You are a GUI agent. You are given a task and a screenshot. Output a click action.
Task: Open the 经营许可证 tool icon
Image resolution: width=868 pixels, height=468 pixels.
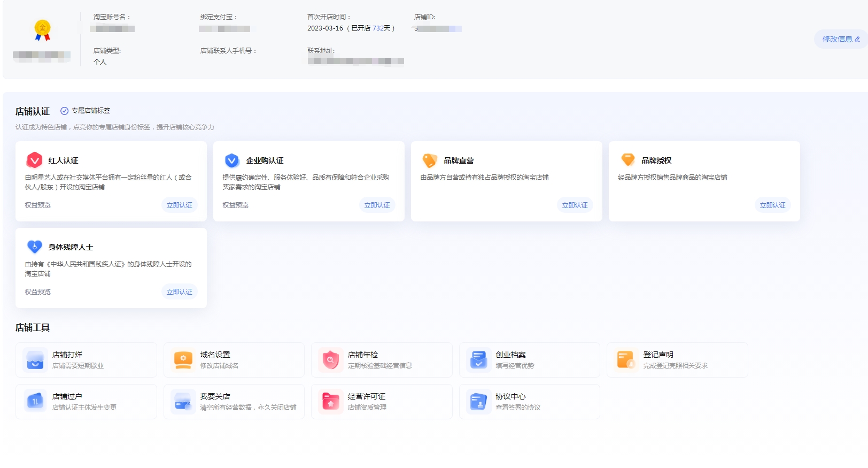[x=331, y=402]
